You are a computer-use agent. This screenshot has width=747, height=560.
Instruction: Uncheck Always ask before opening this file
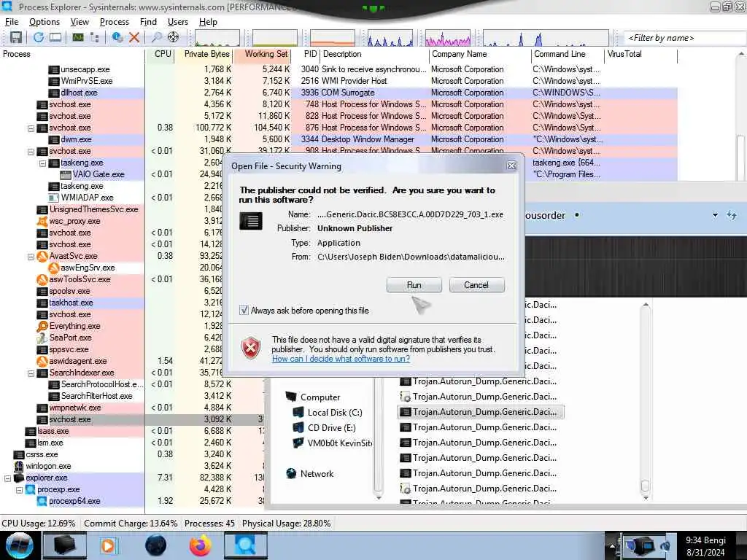pos(244,311)
